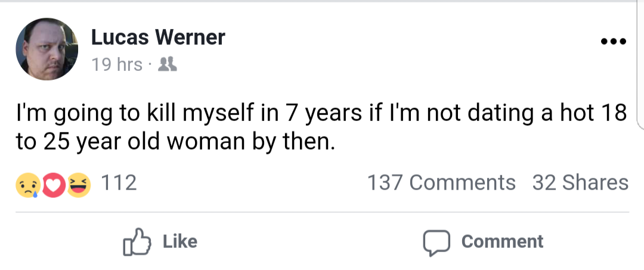Screen dimensions: 644x270
Task: Click the laughing haha reaction emoji
Action: [78, 185]
